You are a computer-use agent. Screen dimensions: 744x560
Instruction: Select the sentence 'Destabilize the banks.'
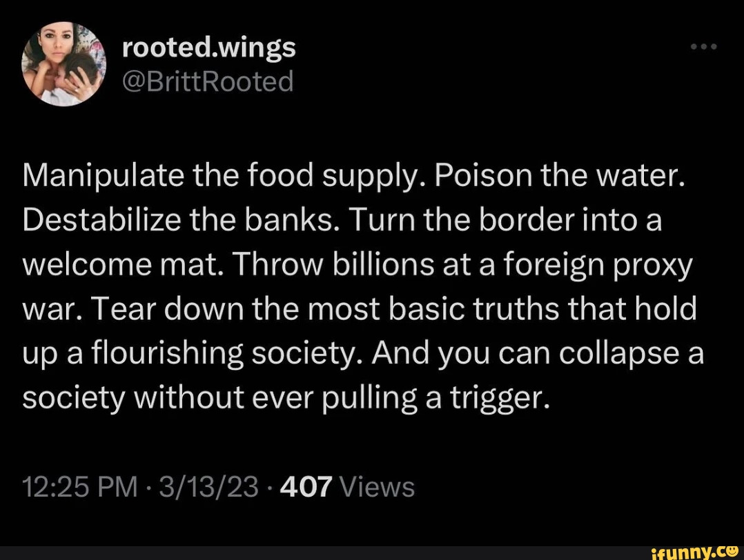(178, 221)
